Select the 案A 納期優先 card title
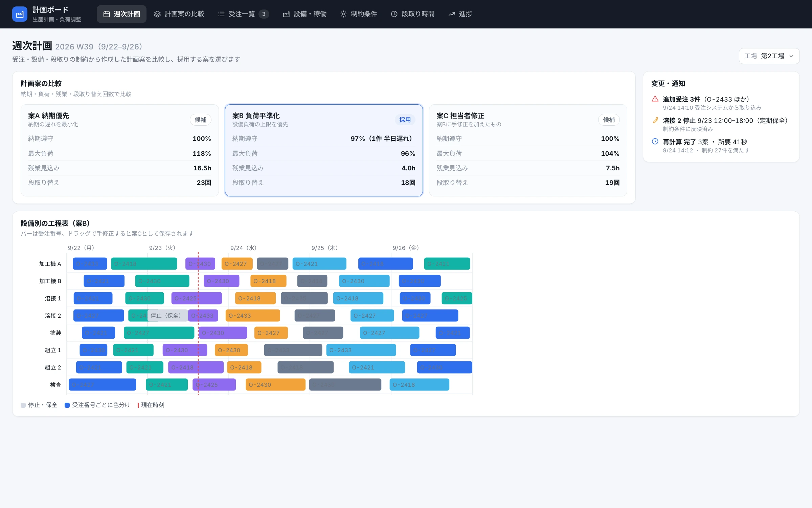Screen dimensions: 812x508 click(48, 116)
